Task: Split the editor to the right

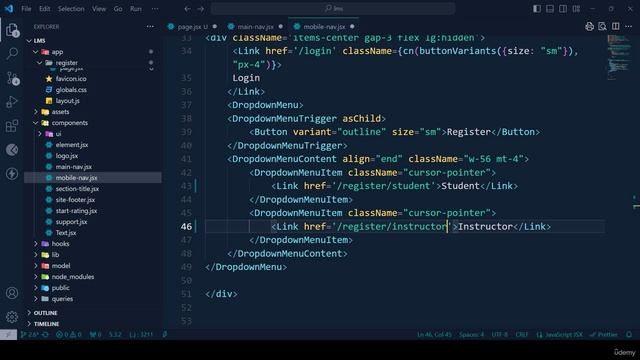Action: click(x=616, y=27)
